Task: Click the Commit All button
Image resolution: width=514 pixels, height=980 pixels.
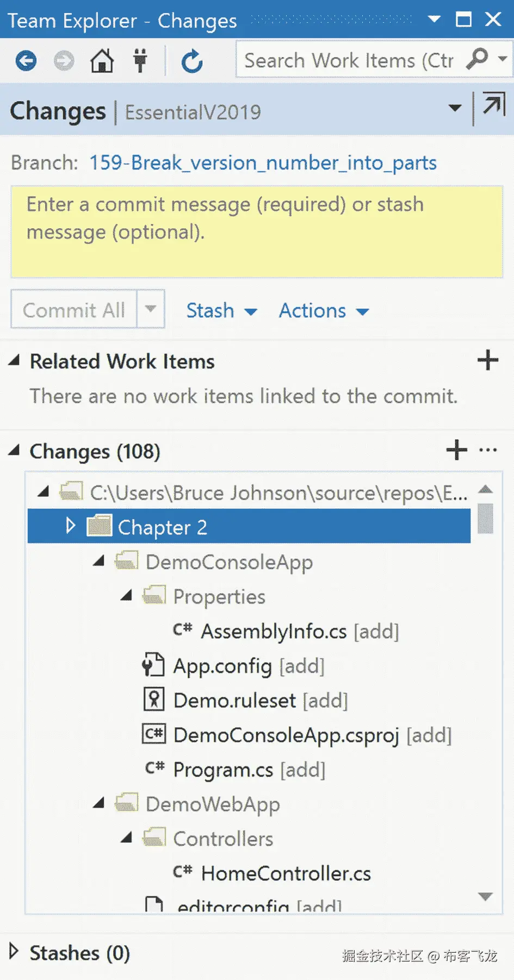Action: pyautogui.click(x=74, y=310)
